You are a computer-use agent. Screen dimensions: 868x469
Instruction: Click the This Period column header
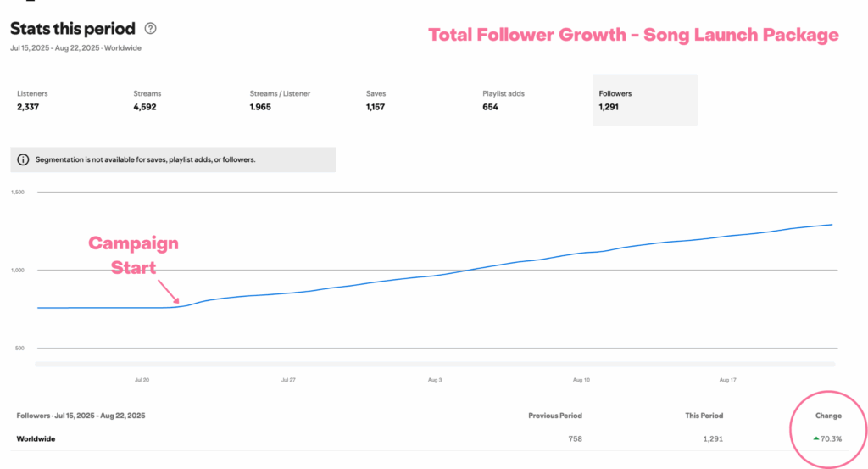[x=704, y=416]
